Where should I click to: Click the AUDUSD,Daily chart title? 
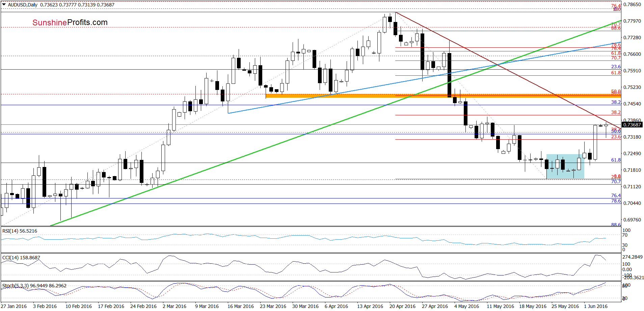[23, 5]
